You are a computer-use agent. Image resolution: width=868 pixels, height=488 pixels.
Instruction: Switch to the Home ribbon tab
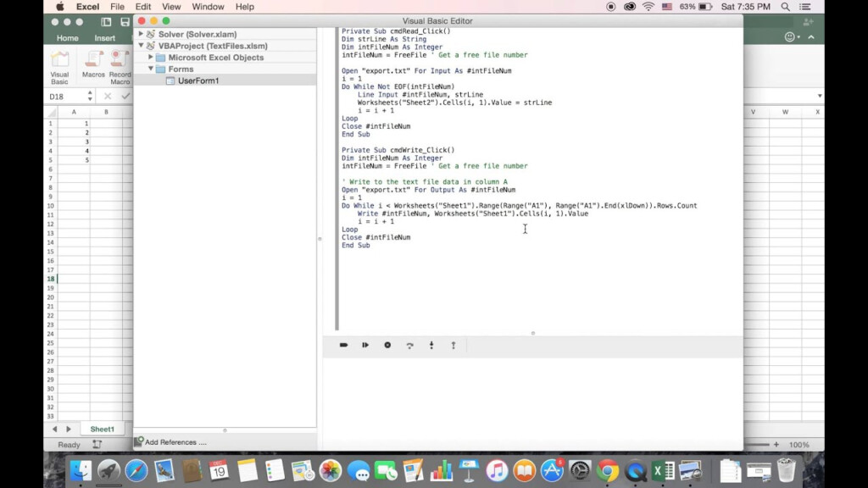67,37
